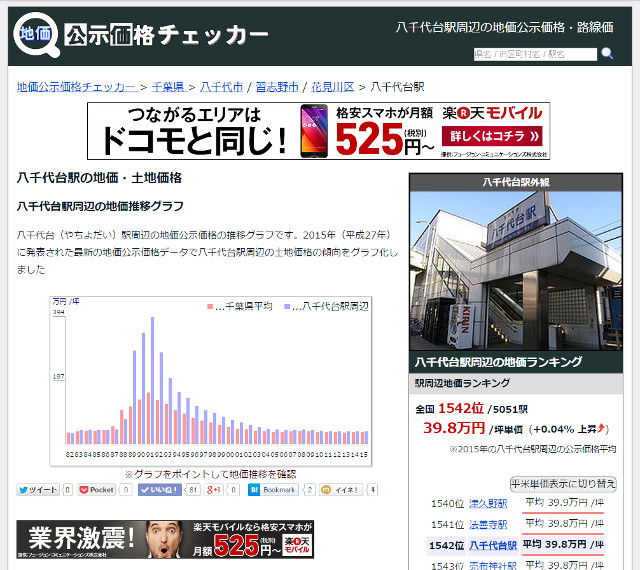Click the magnifier search icon in header
Viewport: 640px width, 570px height.
607,53
